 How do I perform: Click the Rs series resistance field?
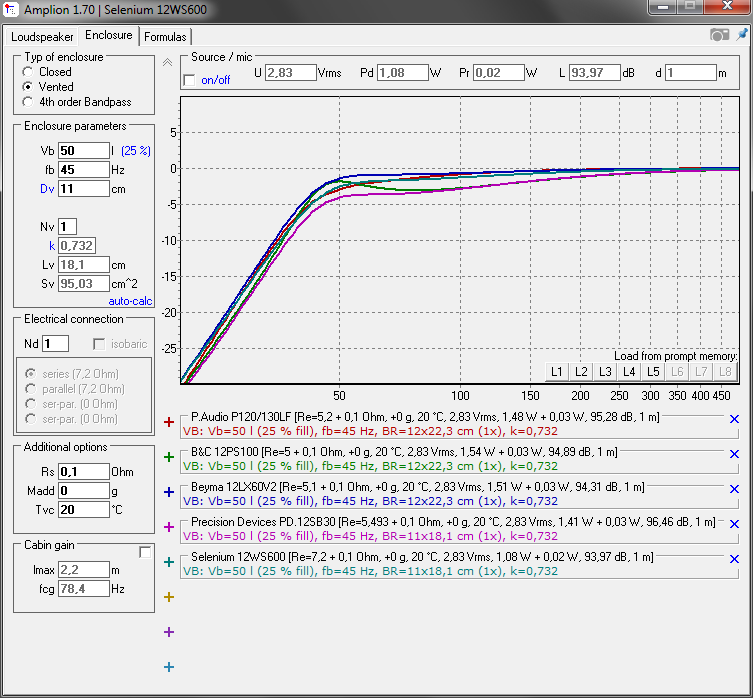tap(84, 472)
